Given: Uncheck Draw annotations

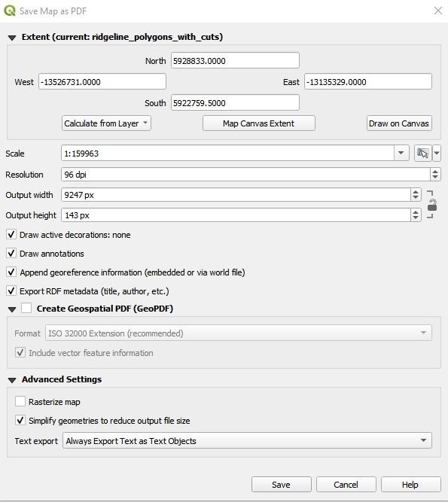Looking at the screenshot, I should click(x=11, y=253).
